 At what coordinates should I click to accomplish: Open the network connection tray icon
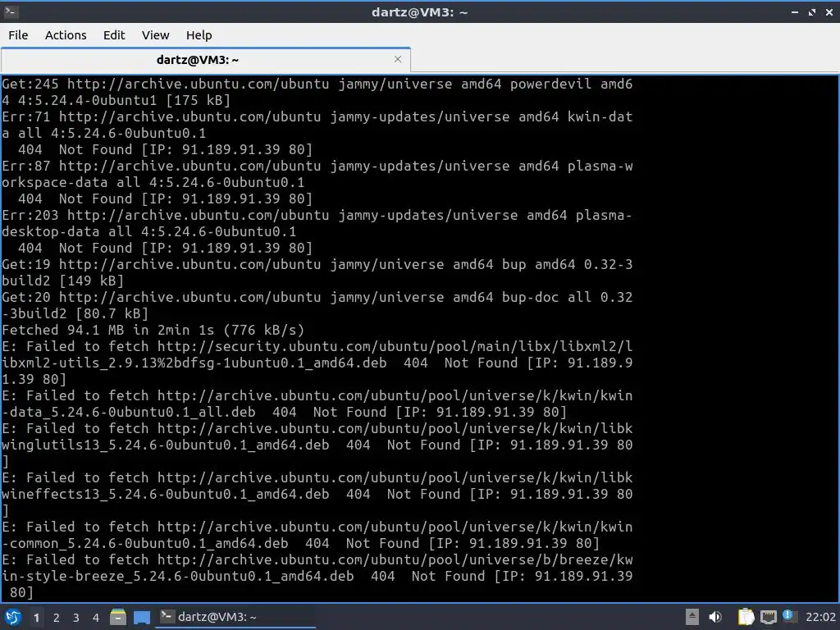(768, 617)
